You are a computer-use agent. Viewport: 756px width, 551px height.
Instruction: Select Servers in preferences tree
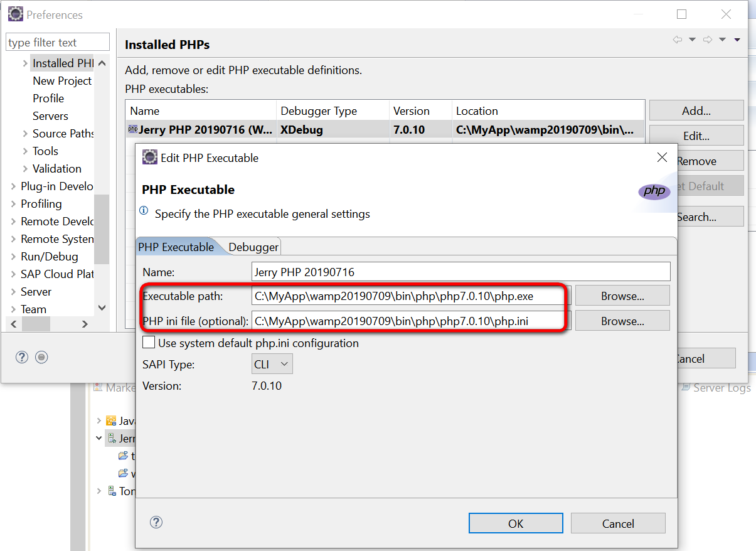[50, 116]
